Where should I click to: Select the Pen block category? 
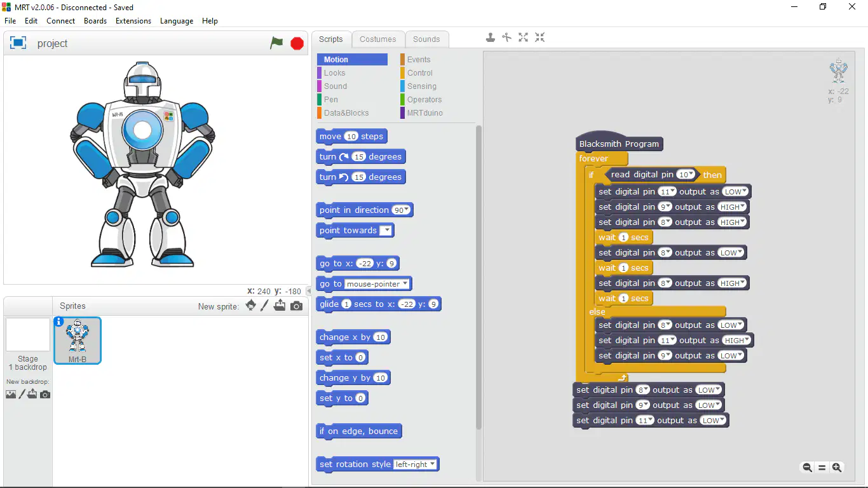pyautogui.click(x=330, y=100)
